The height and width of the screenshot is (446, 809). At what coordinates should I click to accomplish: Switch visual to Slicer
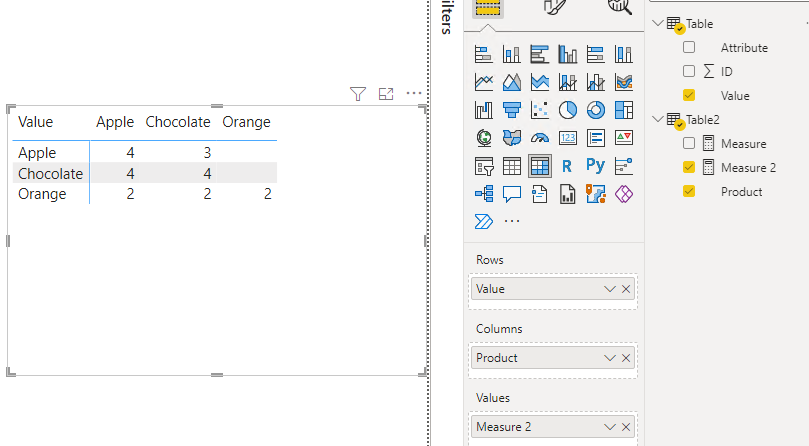483,166
